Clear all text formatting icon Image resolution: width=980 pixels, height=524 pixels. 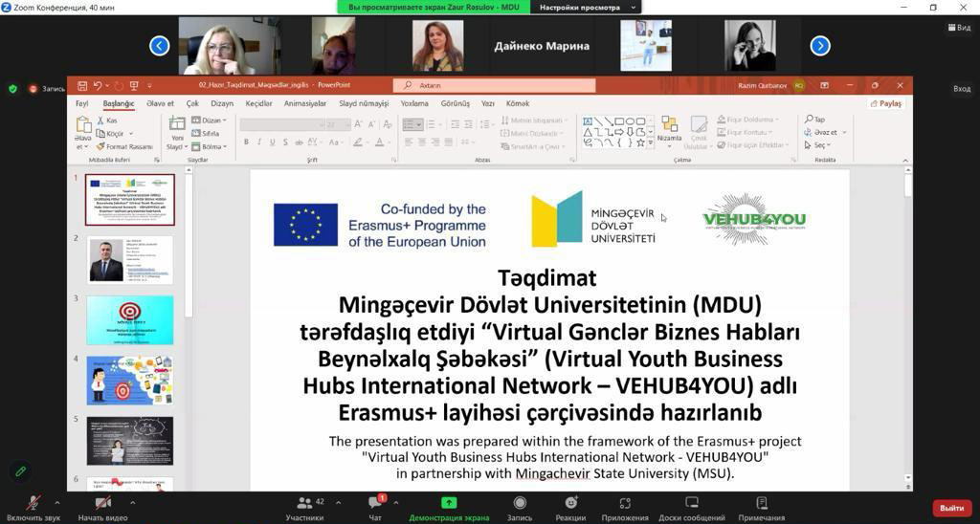click(387, 124)
